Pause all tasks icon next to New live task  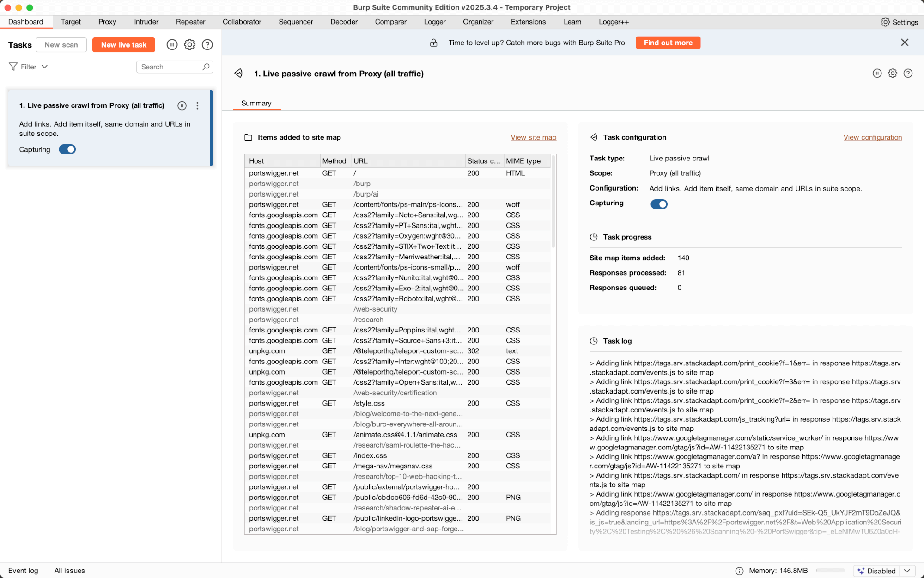[172, 45]
